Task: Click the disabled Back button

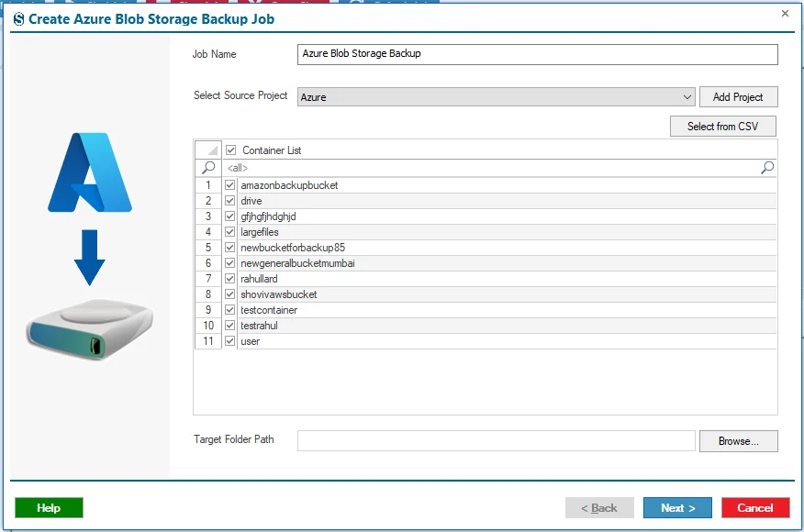Action: click(x=599, y=508)
